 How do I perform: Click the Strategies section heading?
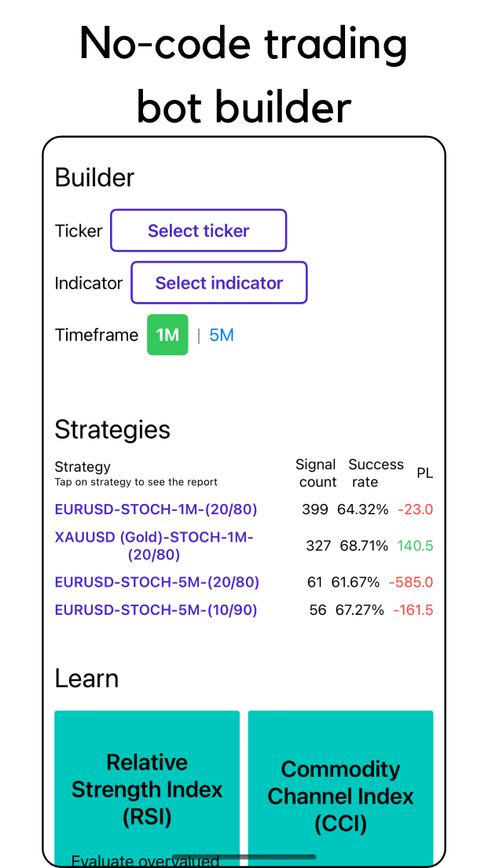[x=112, y=429]
